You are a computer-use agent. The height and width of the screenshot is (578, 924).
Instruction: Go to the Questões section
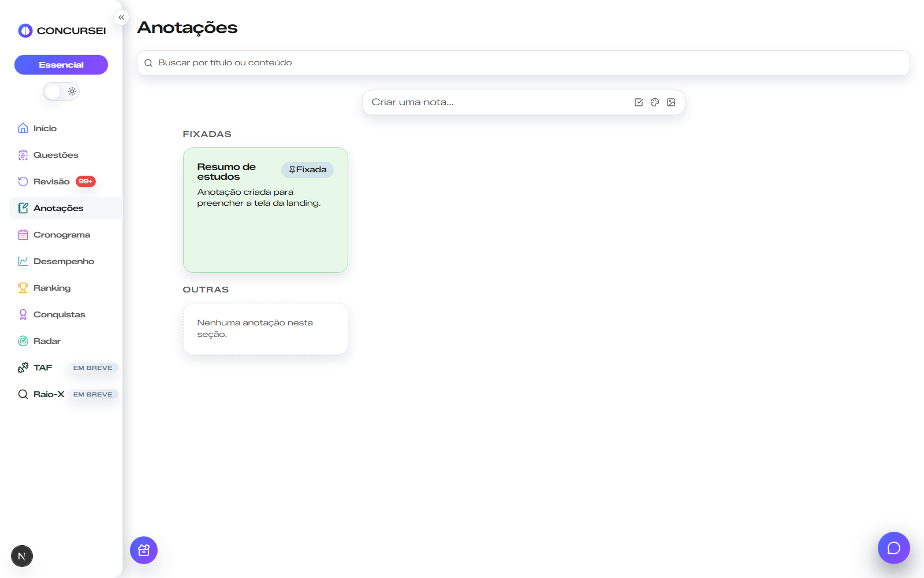pyautogui.click(x=55, y=155)
